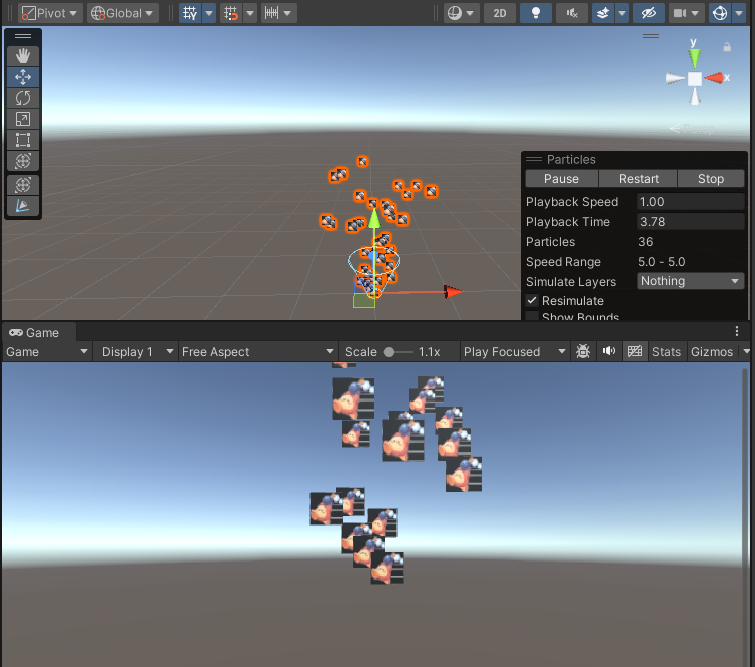
Task: Toggle Gizmos sphere icon in Scene toolbar
Action: click(720, 13)
